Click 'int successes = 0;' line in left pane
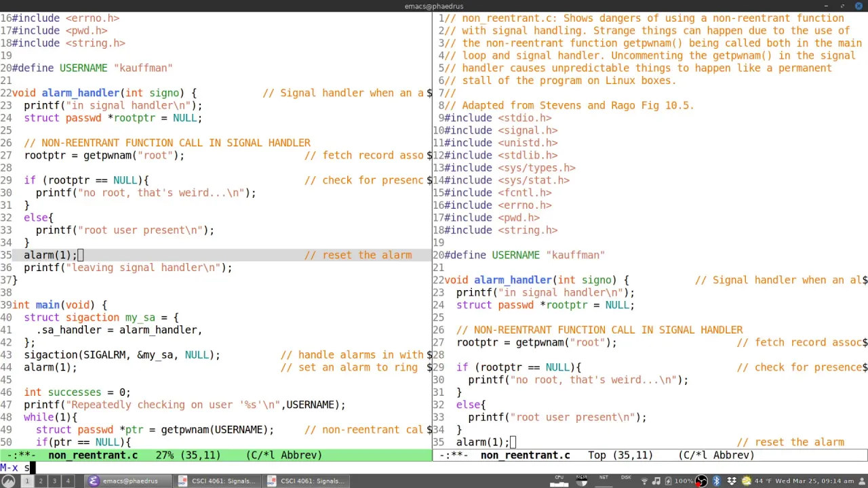The height and width of the screenshot is (488, 868). (x=77, y=392)
